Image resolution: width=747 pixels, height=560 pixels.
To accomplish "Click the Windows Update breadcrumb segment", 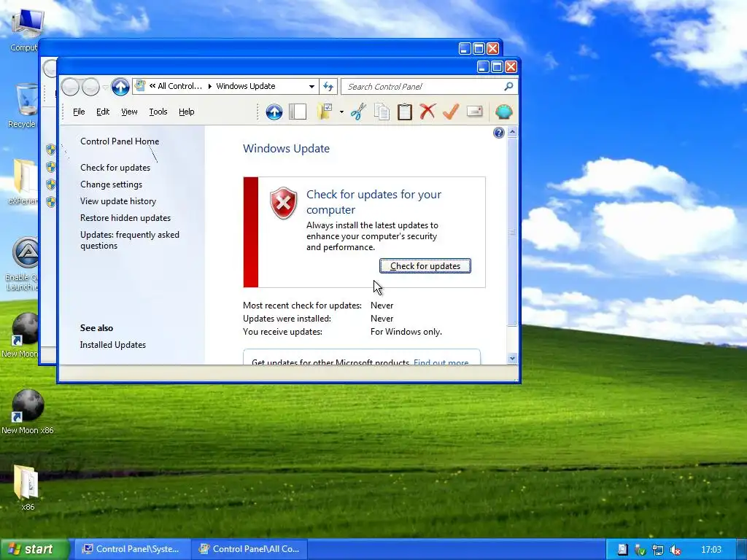I will [x=246, y=86].
